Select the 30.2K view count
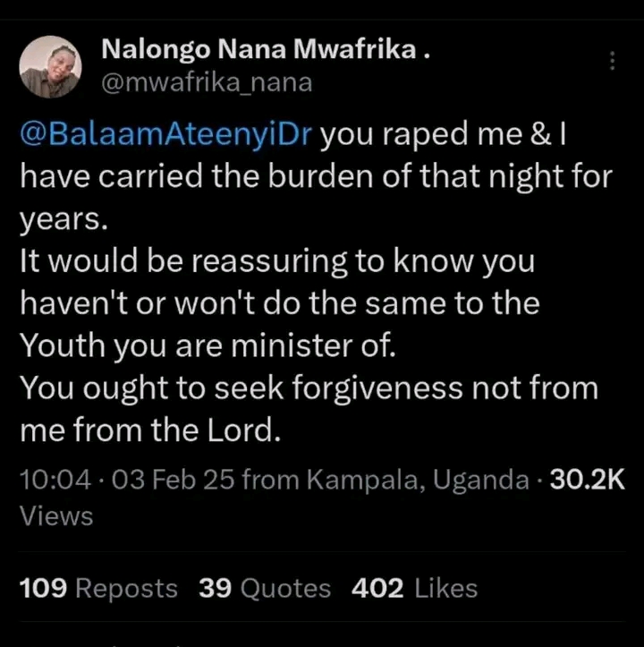This screenshot has width=644, height=647. (587, 480)
